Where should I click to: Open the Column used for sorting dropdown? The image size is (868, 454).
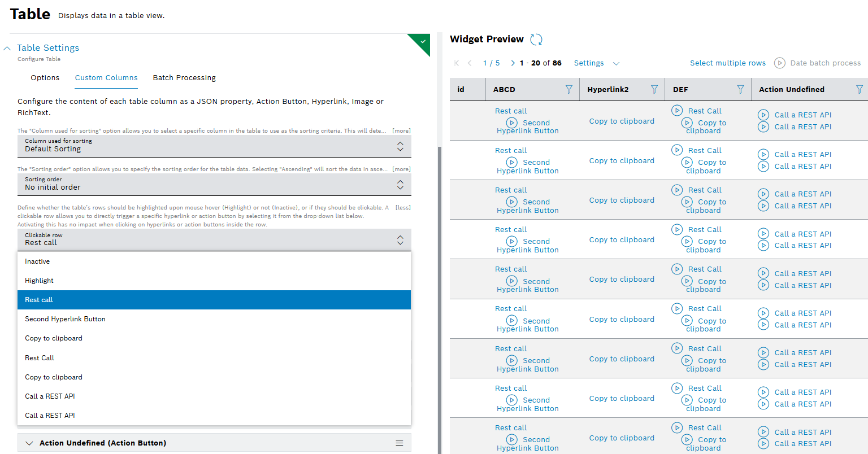(x=214, y=146)
